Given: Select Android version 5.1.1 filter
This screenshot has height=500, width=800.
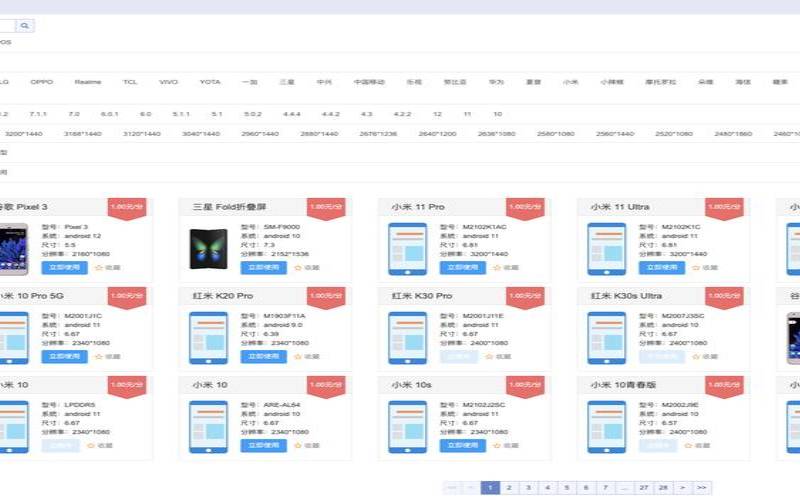Looking at the screenshot, I should pyautogui.click(x=181, y=114).
